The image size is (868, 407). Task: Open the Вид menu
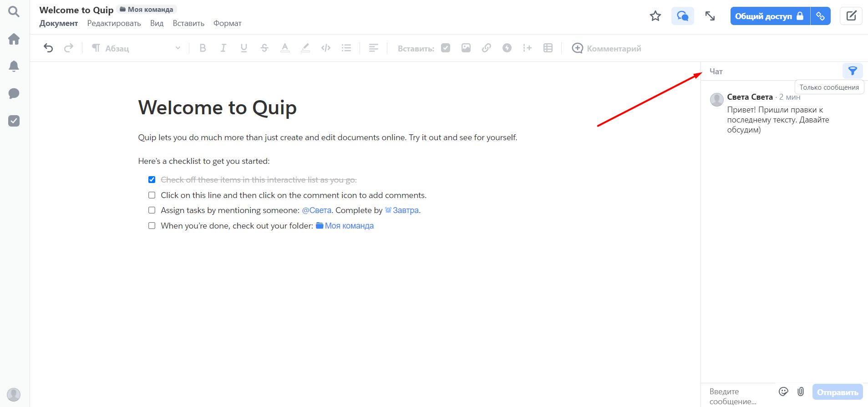(157, 23)
